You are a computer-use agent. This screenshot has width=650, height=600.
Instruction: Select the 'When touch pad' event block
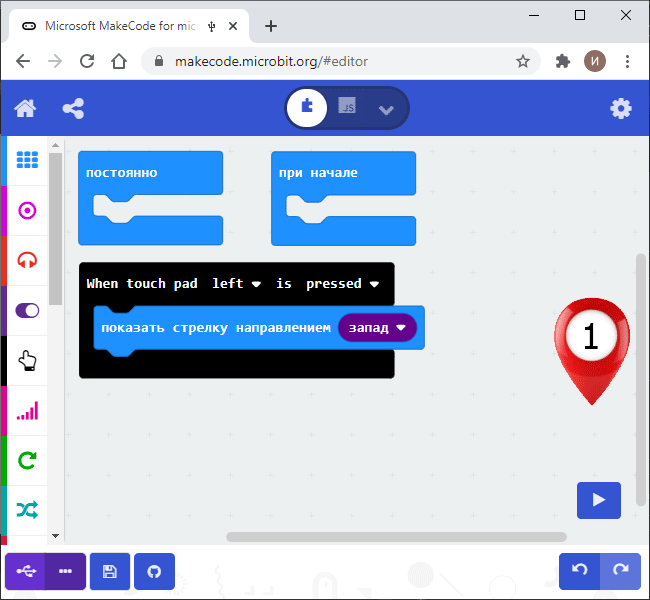[142, 284]
